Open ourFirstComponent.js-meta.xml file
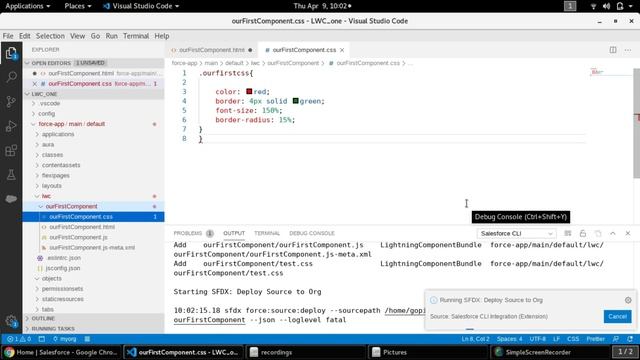640x360 pixels. 92,247
